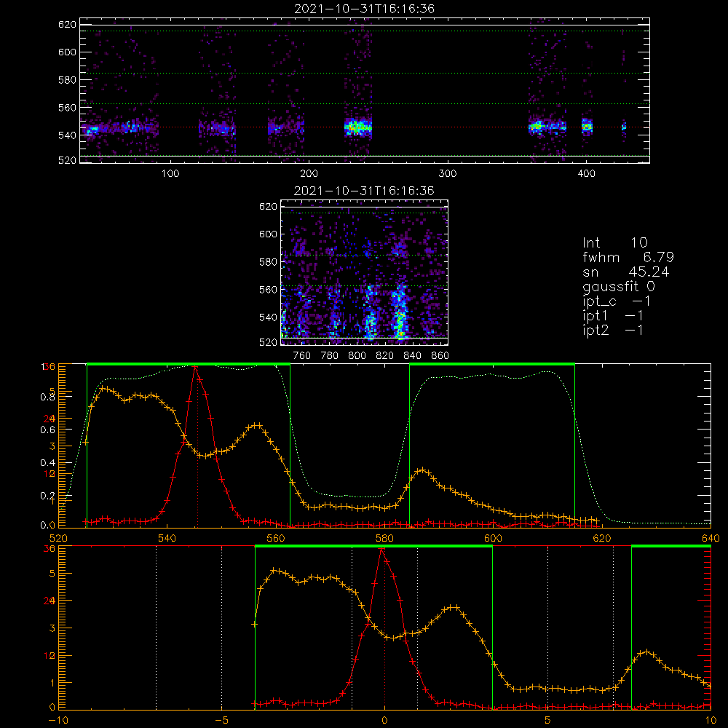Viewport: 728px width, 728px height.
Task: Click x-axis label 580 on profile plot
Action: (384, 539)
